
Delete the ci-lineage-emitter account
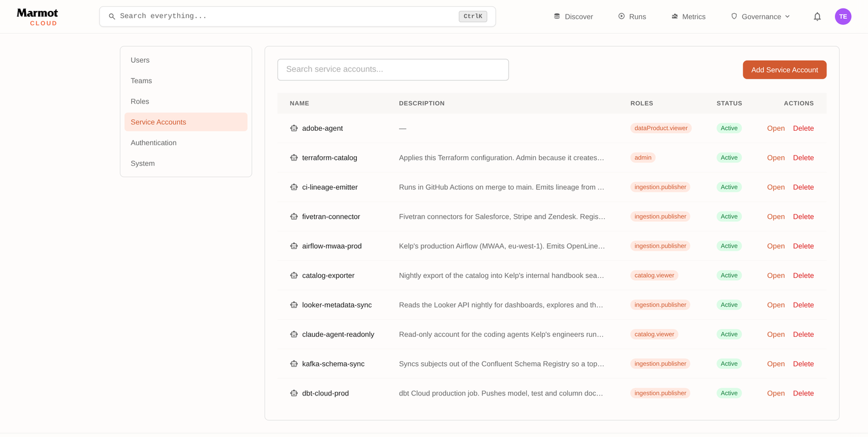[x=804, y=187]
